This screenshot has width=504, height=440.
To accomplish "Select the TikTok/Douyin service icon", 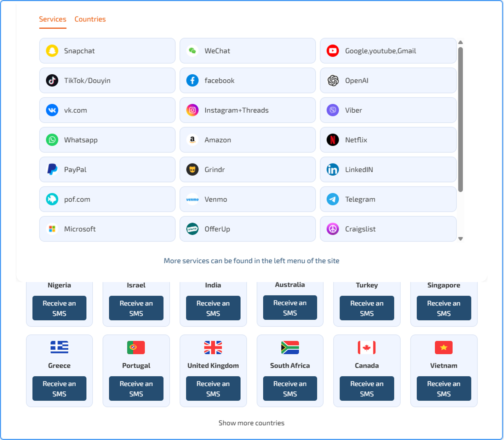I will (52, 81).
